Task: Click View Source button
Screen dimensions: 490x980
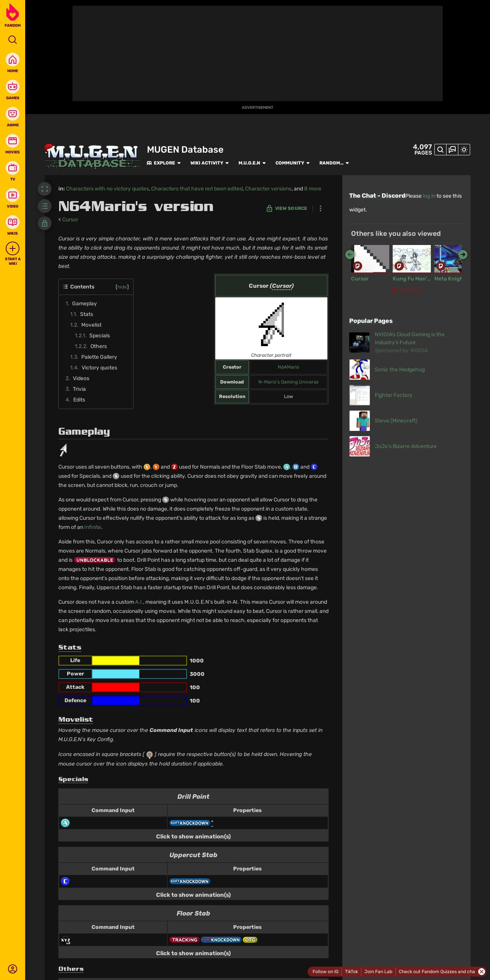Action: click(x=287, y=208)
